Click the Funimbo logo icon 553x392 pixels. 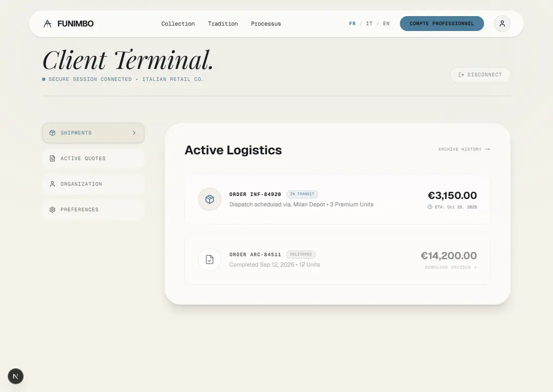pyautogui.click(x=48, y=24)
